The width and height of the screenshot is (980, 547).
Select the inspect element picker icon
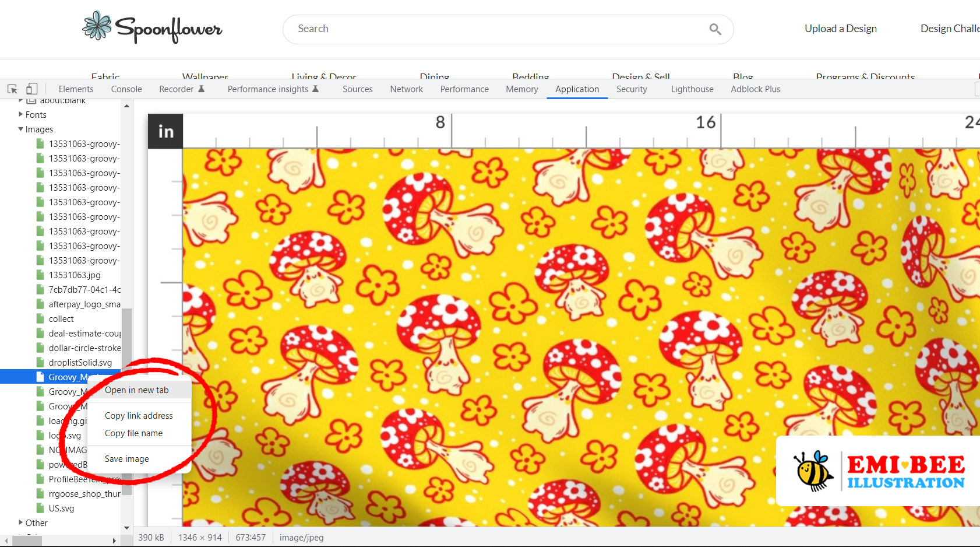click(12, 89)
